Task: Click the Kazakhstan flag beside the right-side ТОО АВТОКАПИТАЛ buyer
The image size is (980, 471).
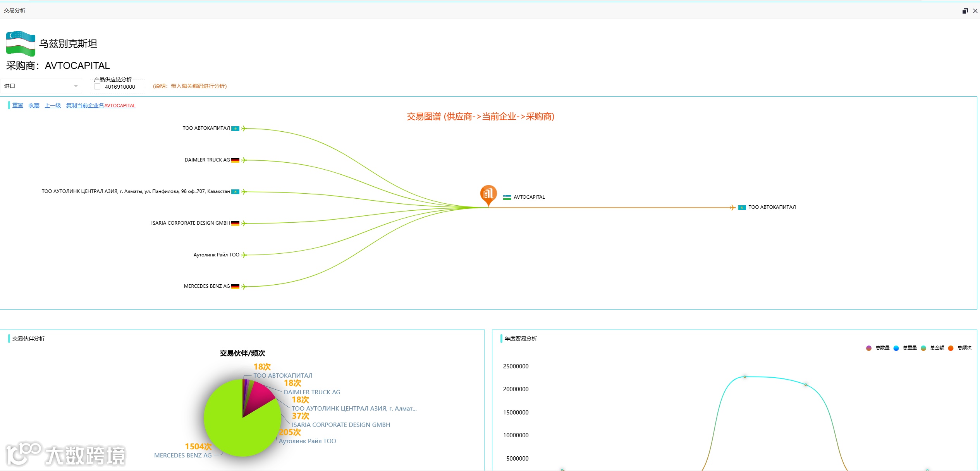Action: click(x=742, y=208)
